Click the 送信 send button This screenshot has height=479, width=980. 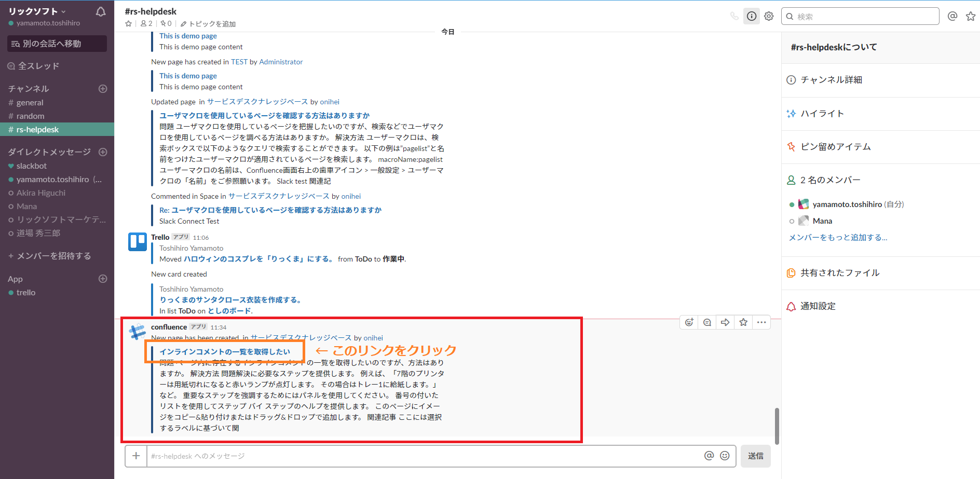click(x=756, y=456)
